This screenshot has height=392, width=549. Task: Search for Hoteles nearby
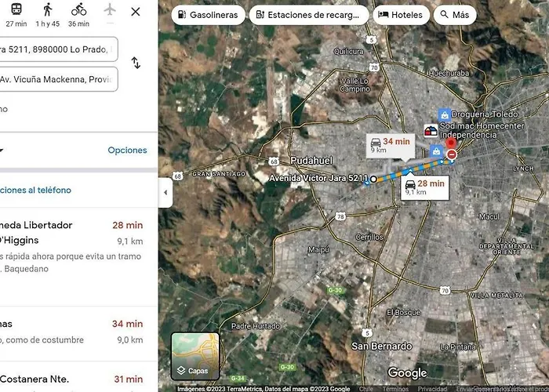(x=401, y=15)
